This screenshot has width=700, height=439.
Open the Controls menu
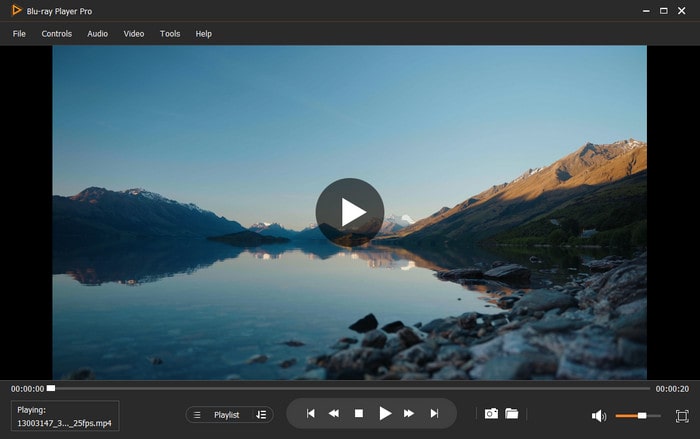click(56, 34)
